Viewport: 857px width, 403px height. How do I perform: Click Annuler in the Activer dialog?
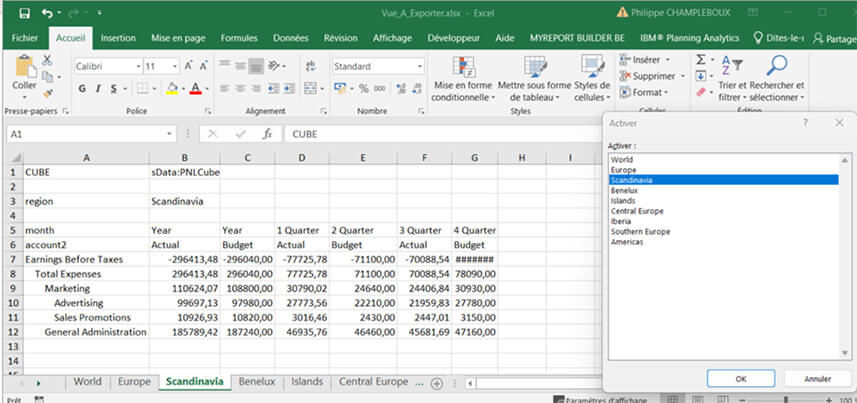pyautogui.click(x=818, y=378)
